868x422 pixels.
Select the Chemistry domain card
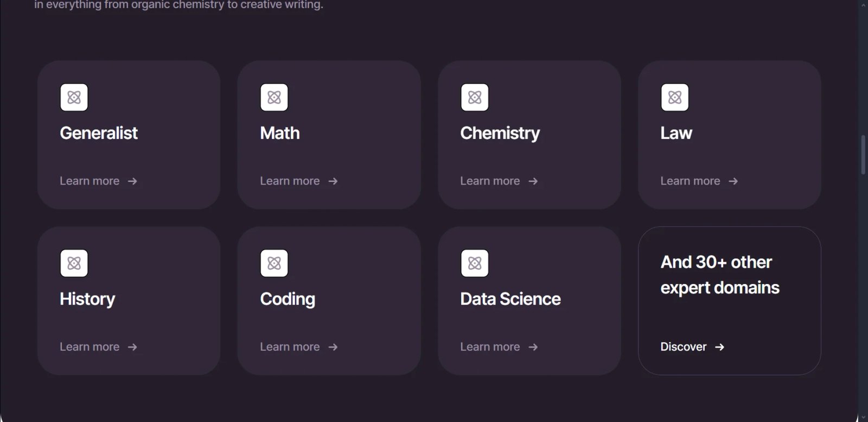click(529, 135)
